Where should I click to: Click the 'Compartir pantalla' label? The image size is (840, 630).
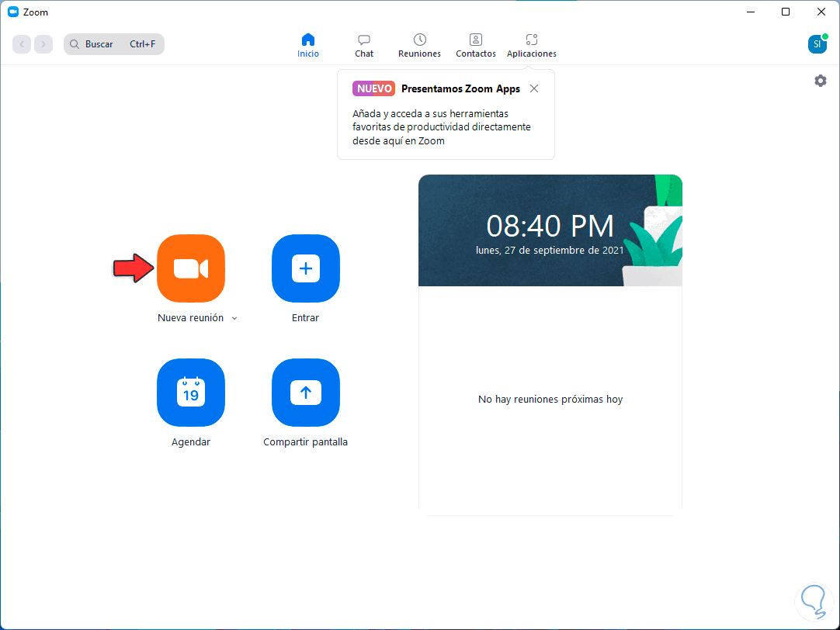305,442
